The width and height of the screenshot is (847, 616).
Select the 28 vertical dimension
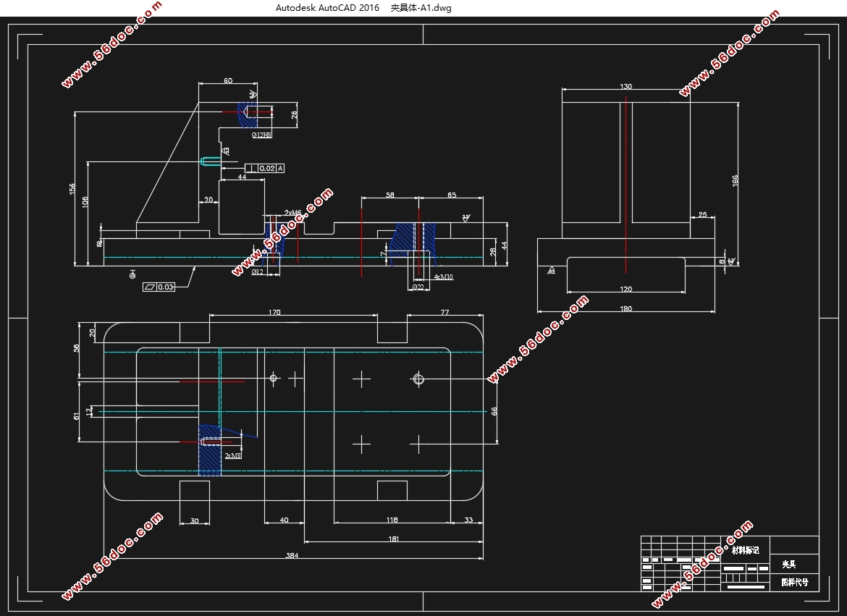(493, 253)
